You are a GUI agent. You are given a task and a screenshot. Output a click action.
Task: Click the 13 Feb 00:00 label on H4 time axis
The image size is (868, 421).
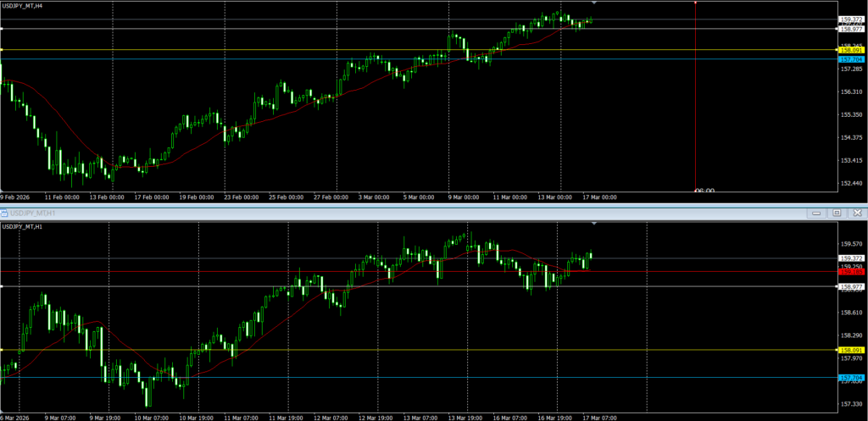tap(108, 197)
